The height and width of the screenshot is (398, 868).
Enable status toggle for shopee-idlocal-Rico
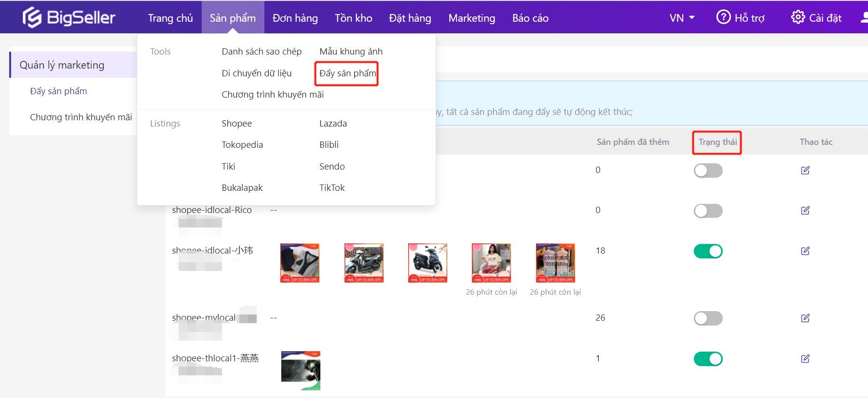tap(708, 211)
